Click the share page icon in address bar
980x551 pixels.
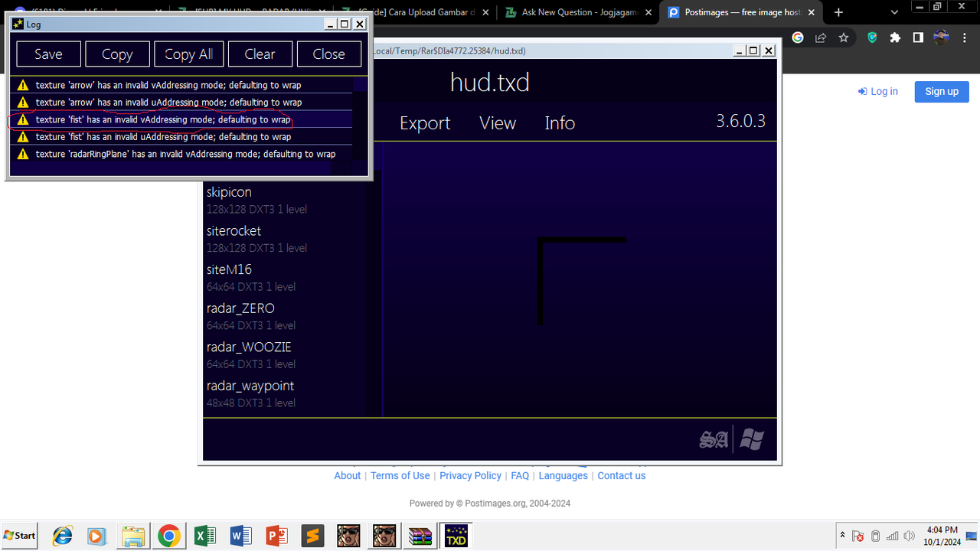[x=821, y=37]
